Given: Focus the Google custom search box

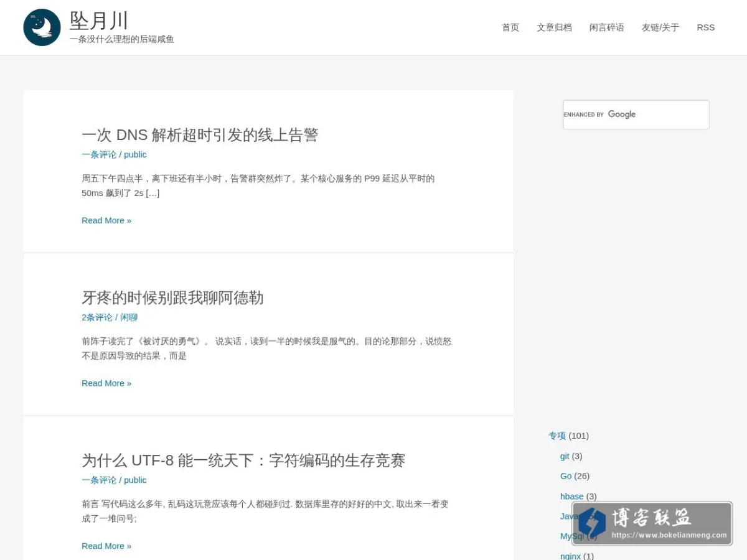Looking at the screenshot, I should [636, 114].
